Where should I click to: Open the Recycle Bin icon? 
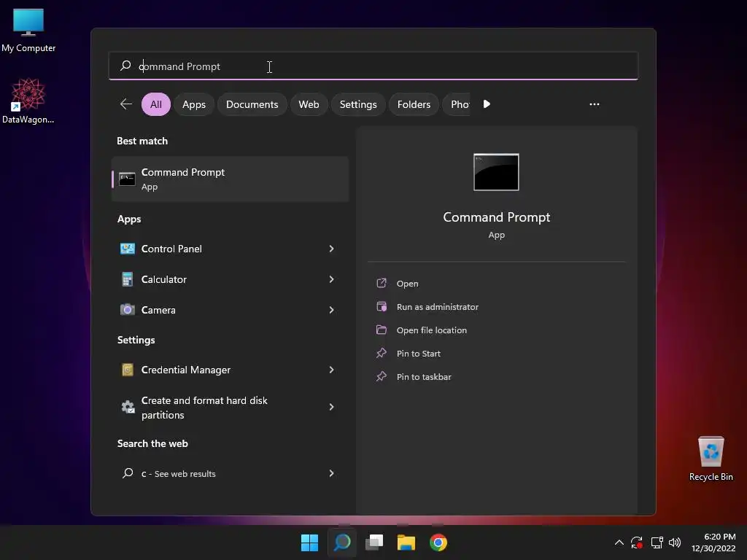711,458
